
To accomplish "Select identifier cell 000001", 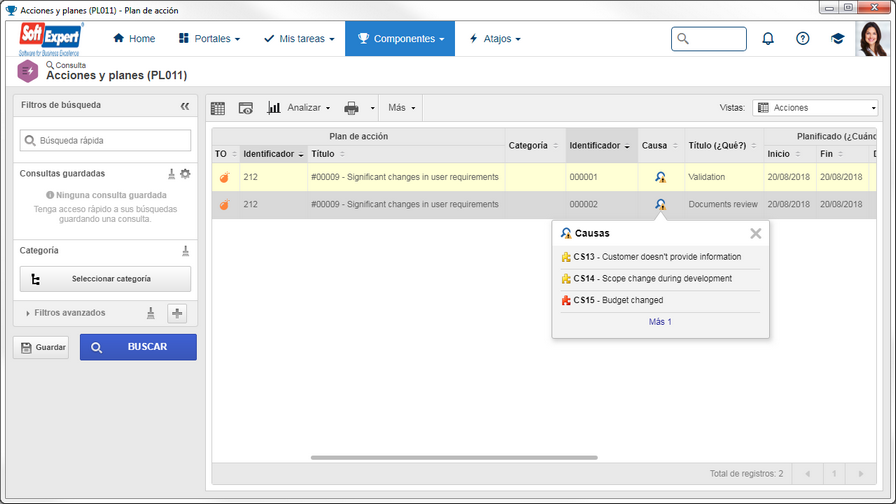I will tap(601, 177).
